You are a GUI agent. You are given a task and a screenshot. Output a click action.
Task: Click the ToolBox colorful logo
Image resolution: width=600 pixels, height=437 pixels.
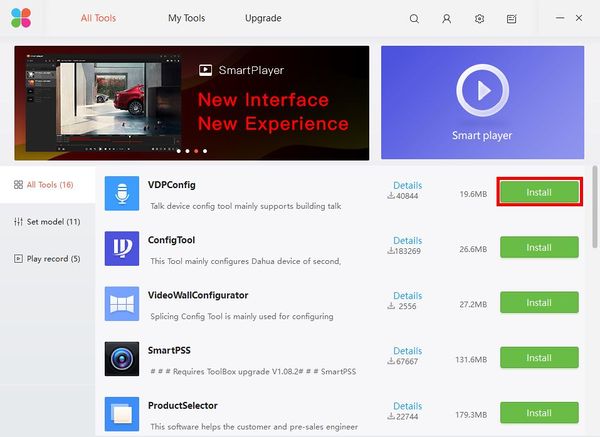21,18
